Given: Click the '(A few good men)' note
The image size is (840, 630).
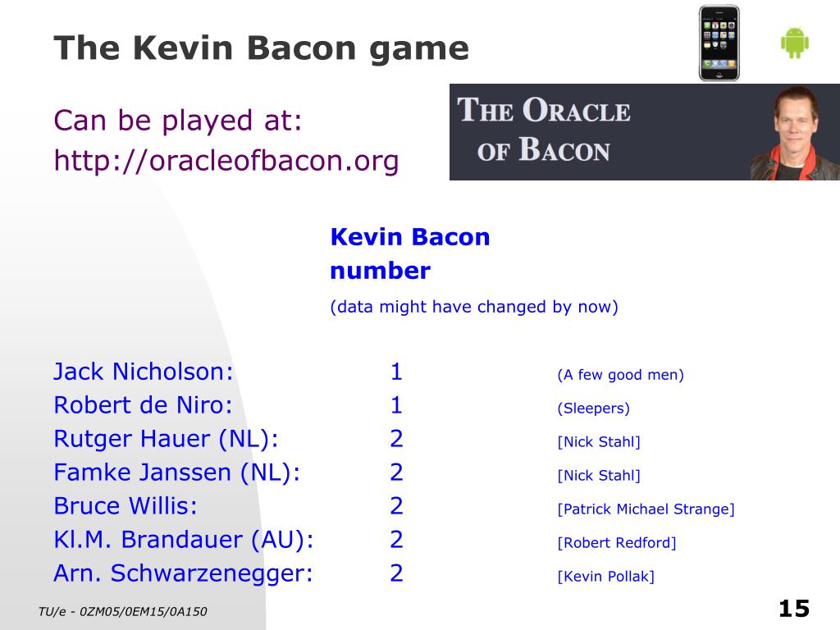Looking at the screenshot, I should (620, 375).
